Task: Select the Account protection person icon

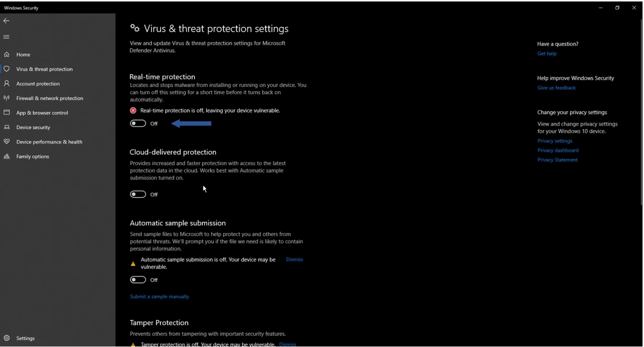Action: (7, 83)
